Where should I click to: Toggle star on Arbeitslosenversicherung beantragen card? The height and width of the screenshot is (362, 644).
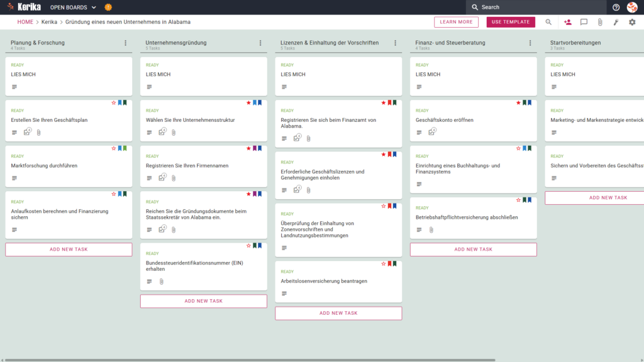(384, 263)
